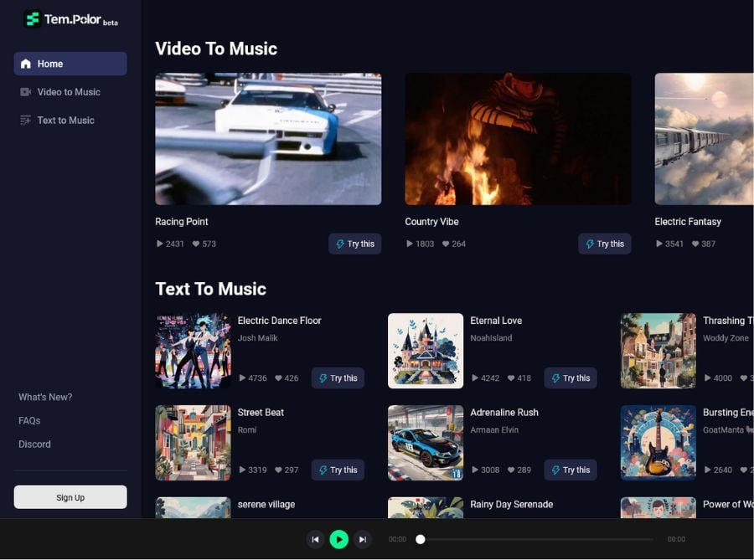Open the Home menu item
Image resolution: width=754 pixels, height=560 pixels.
(x=70, y=64)
